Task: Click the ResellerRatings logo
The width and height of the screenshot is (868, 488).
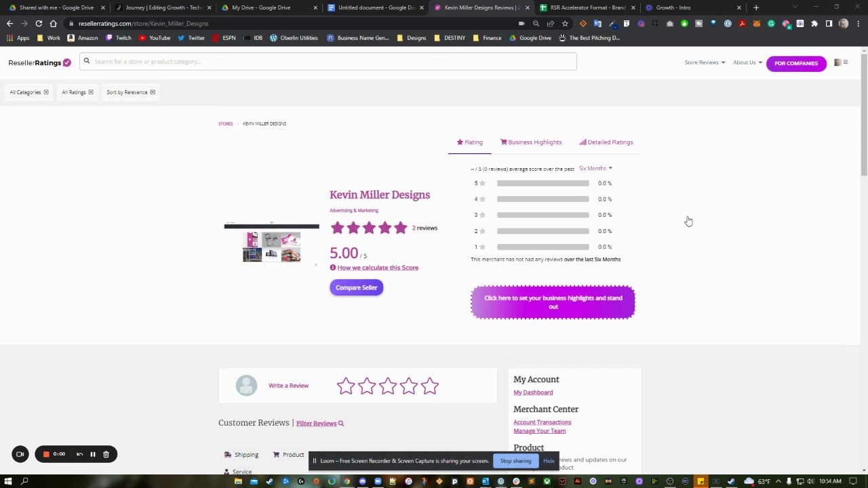Action: click(x=39, y=62)
